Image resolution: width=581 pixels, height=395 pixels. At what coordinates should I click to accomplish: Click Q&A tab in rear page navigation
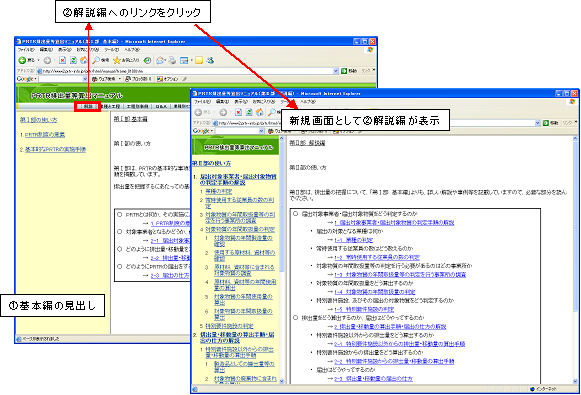[x=161, y=106]
